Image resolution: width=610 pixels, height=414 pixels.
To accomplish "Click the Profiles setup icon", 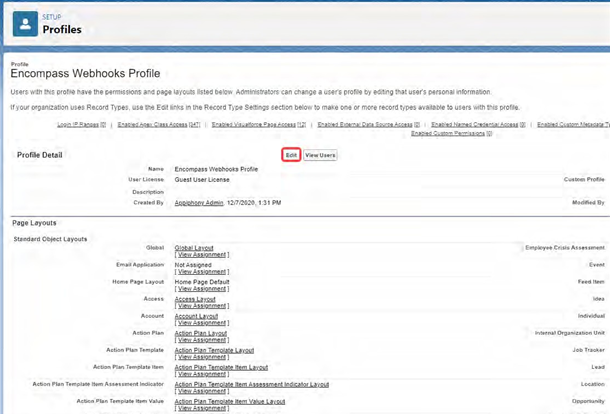I will 25,24.
